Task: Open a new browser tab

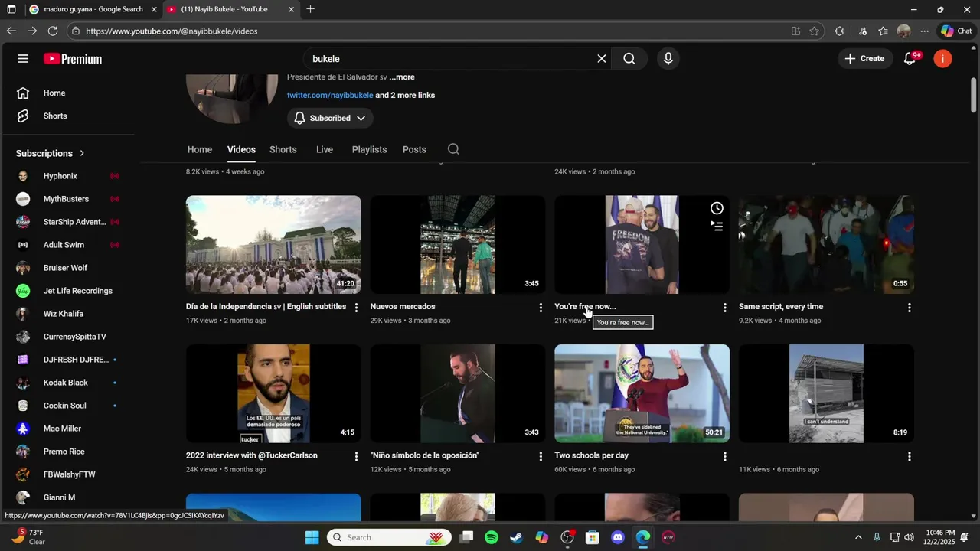Action: click(x=310, y=9)
